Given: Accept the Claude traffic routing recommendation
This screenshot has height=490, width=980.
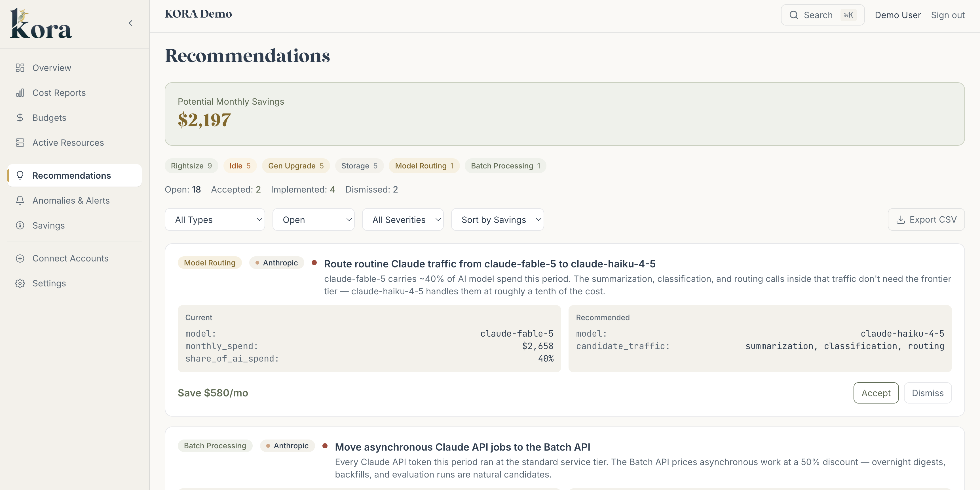Looking at the screenshot, I should pos(876,393).
